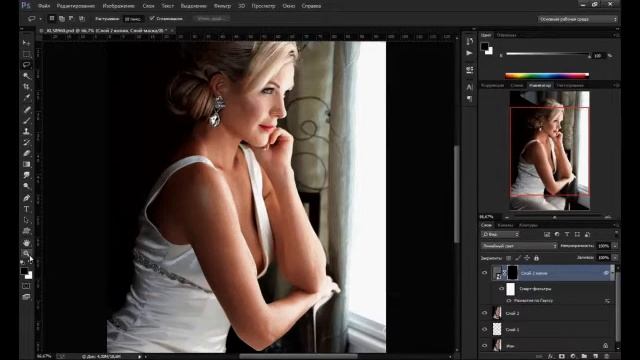Screen dimensions: 640x360
Task: Toggle Smart Filters visibility eye
Action: click(x=502, y=289)
